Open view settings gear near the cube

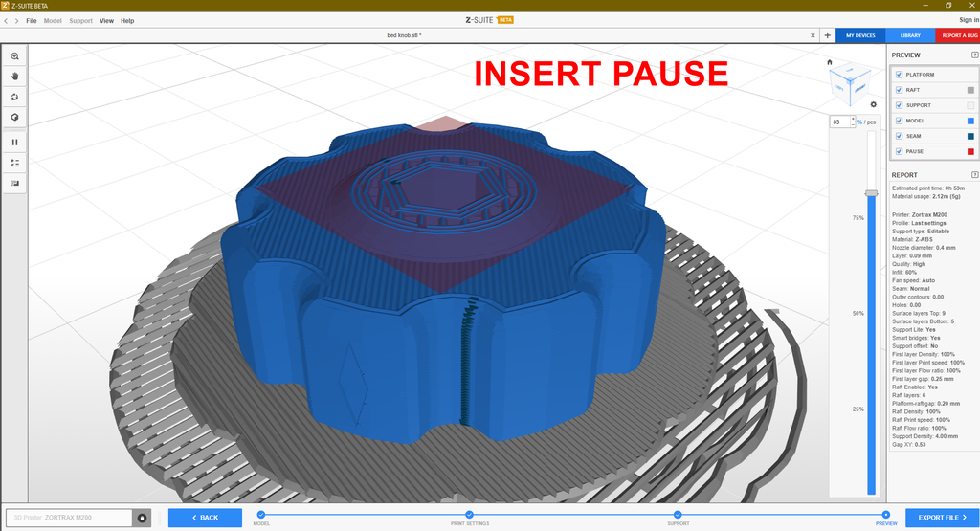[x=873, y=104]
